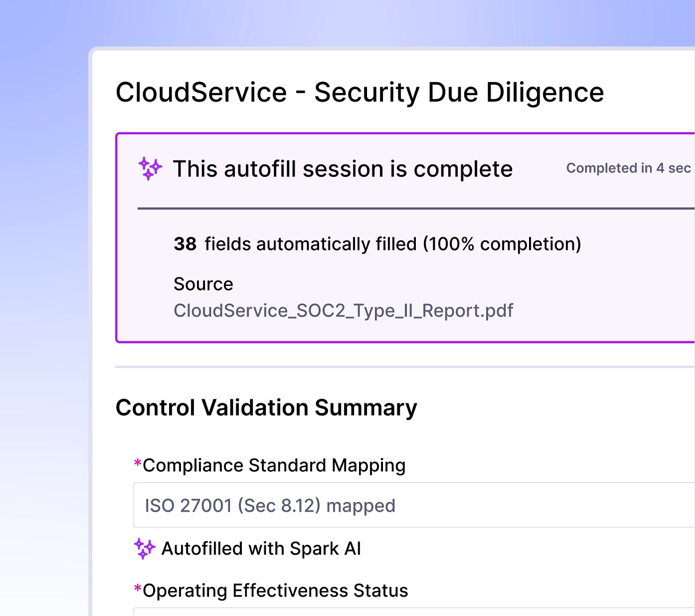Click the Completed in 4 sec text
The height and width of the screenshot is (616, 695).
click(628, 168)
